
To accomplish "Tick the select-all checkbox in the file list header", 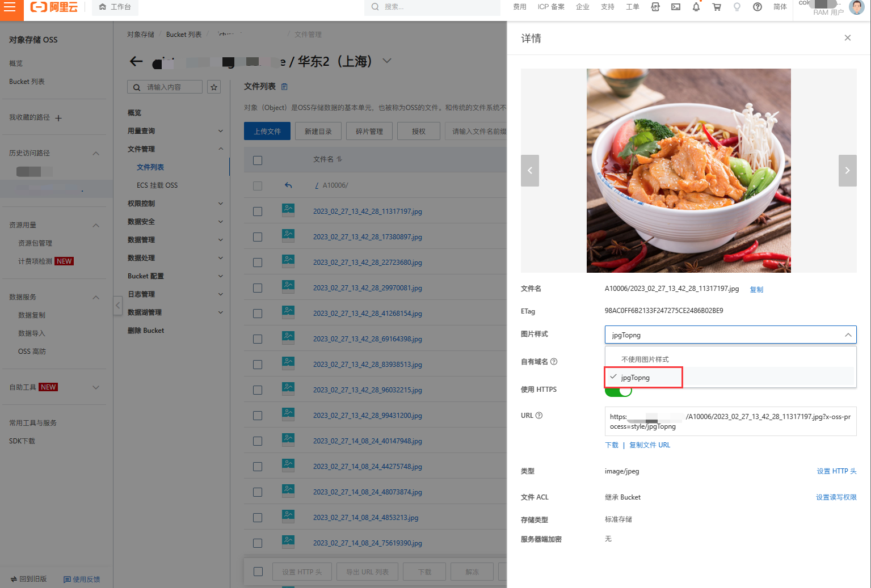I will (258, 160).
